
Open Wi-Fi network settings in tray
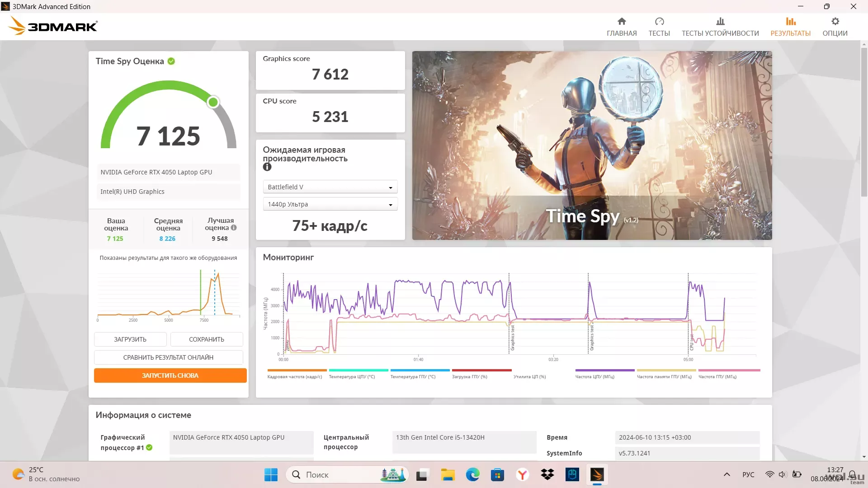769,474
